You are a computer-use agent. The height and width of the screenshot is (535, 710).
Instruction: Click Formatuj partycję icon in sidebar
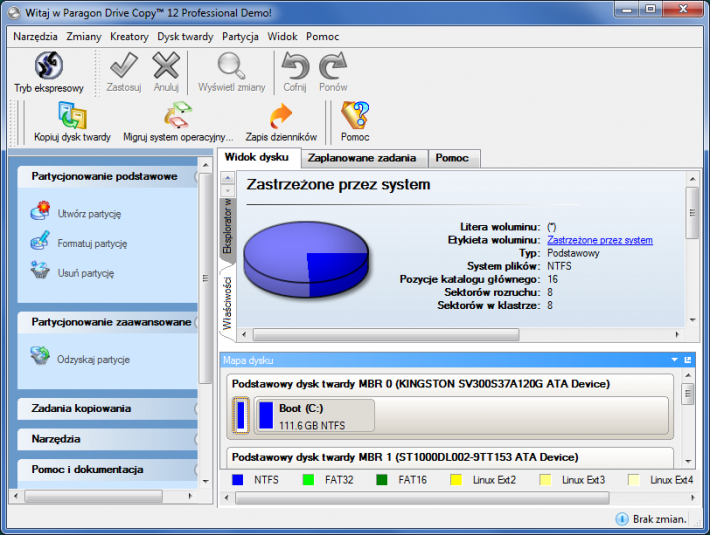(40, 241)
